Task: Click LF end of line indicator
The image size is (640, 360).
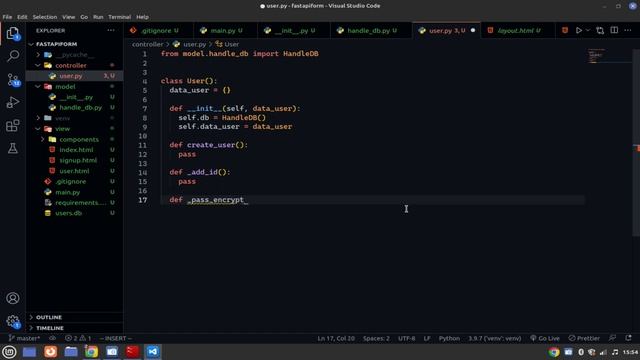Action: (x=427, y=338)
